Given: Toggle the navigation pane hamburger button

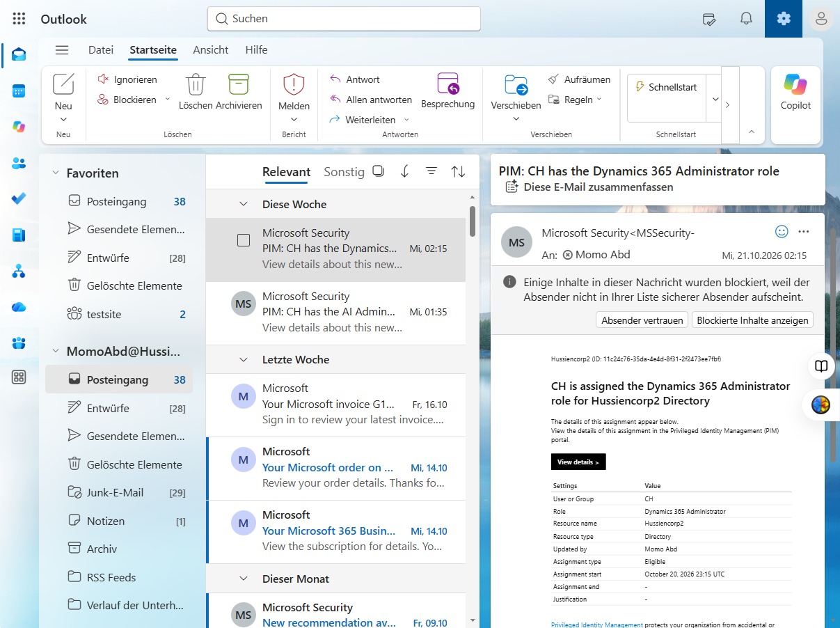Looking at the screenshot, I should (x=62, y=49).
